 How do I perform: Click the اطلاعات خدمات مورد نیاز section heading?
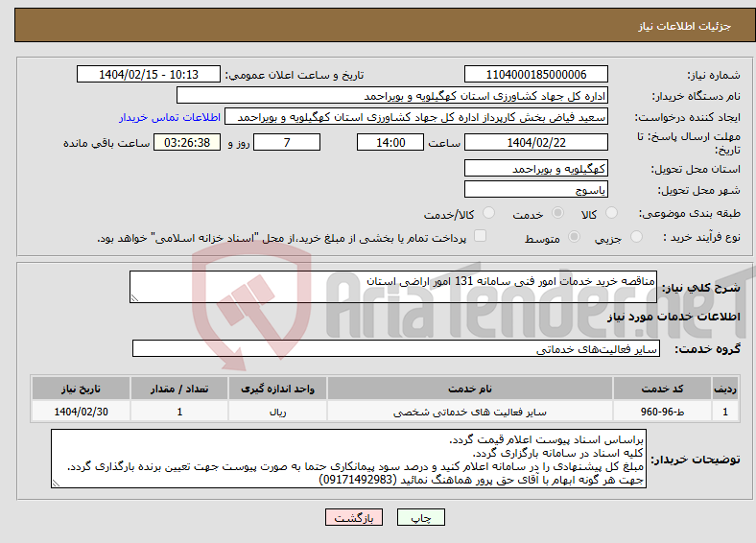(673, 317)
